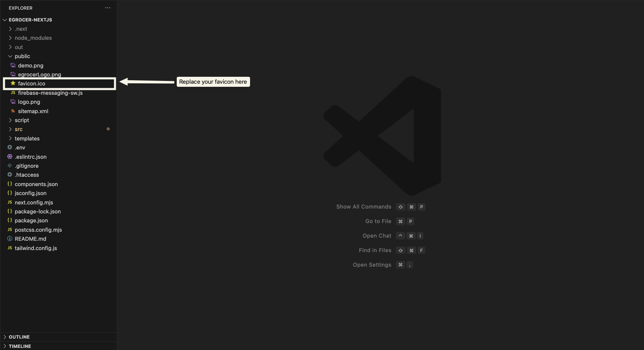
Task: Expand the TIMELINE section
Action: [x=5, y=346]
